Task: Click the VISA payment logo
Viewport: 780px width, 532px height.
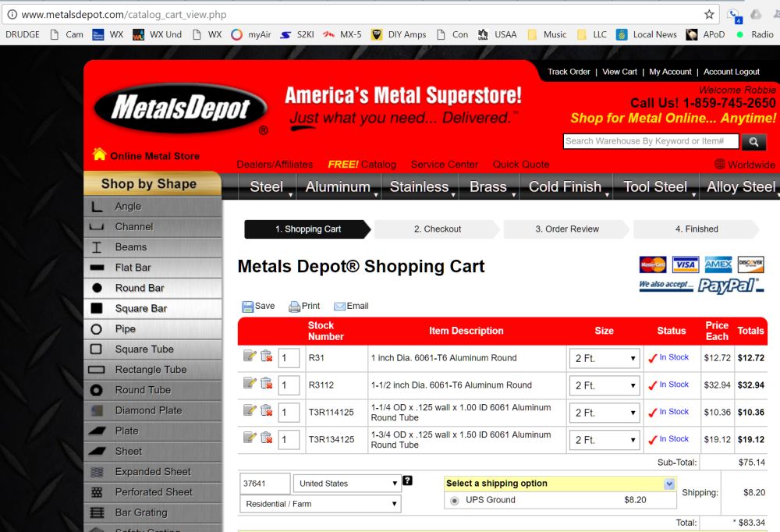Action: tap(686, 264)
